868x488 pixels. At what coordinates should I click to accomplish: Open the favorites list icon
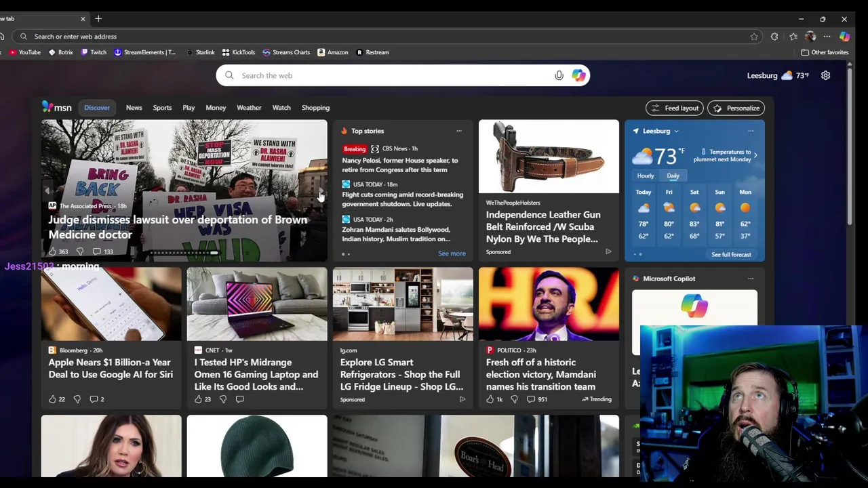[793, 37]
